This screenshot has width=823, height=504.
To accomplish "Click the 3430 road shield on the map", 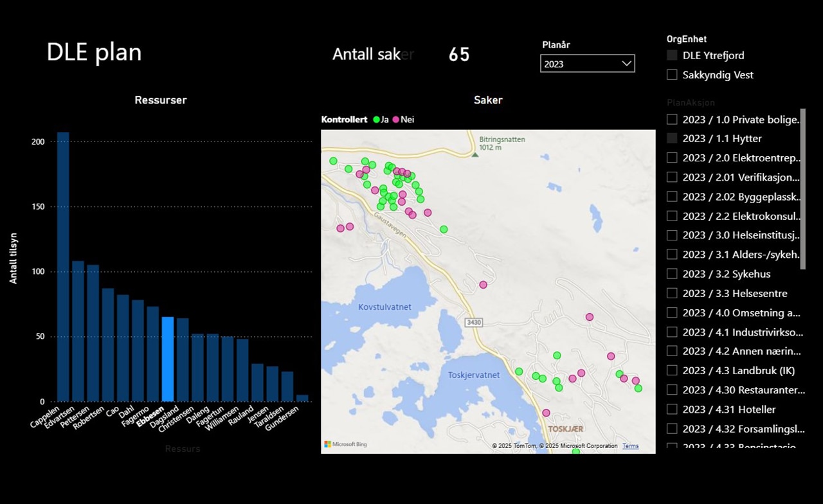I will point(474,321).
